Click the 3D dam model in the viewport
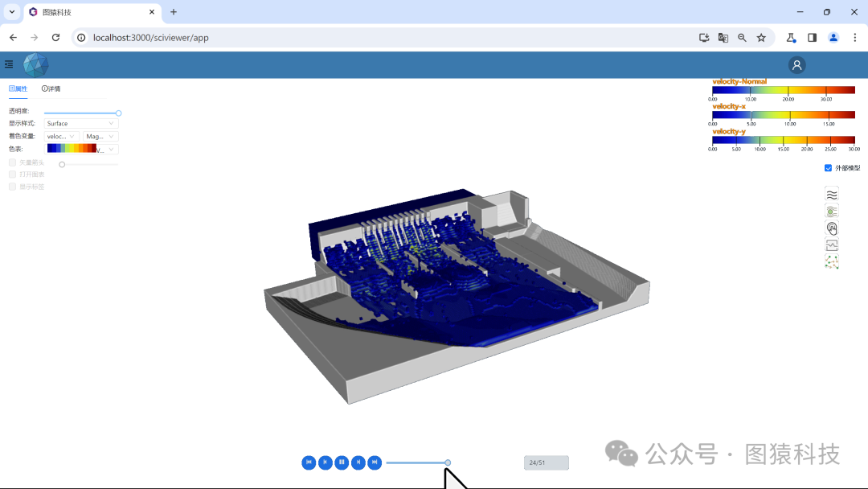 (457, 296)
